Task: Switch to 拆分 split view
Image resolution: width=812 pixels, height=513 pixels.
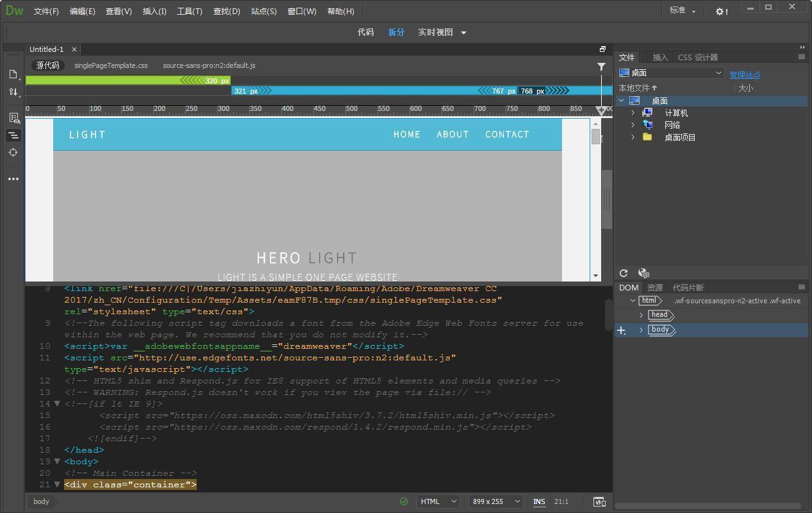Action: [x=397, y=33]
